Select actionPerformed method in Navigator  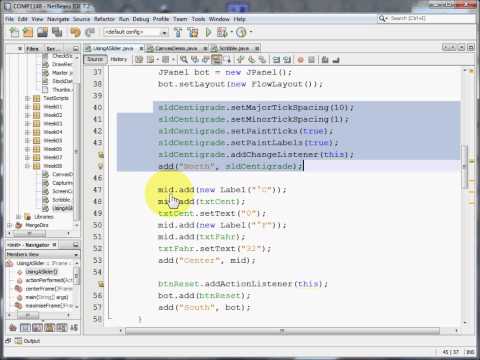[49, 280]
